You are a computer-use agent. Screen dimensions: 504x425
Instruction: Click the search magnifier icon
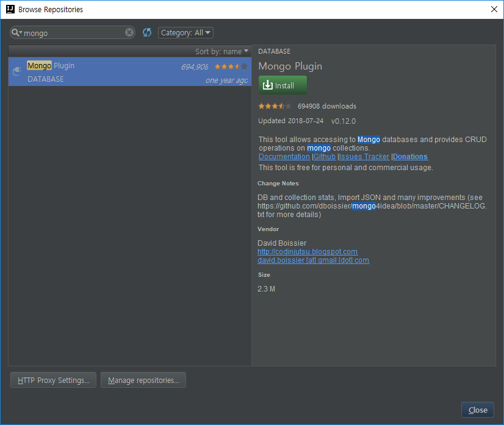coord(15,32)
